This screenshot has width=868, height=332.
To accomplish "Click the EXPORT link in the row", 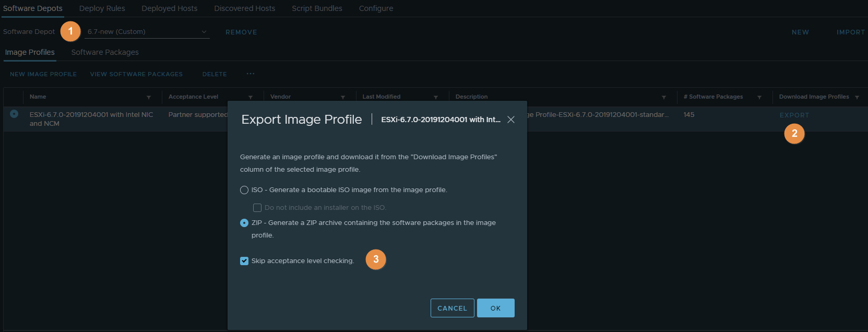I will (794, 115).
